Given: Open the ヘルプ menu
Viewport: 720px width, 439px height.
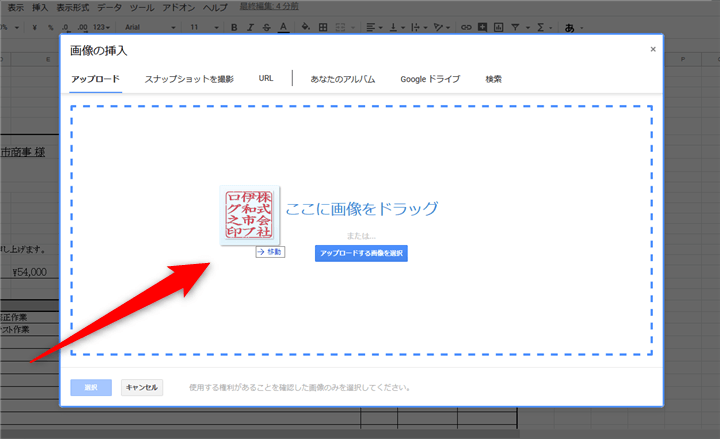Looking at the screenshot, I should point(215,7).
